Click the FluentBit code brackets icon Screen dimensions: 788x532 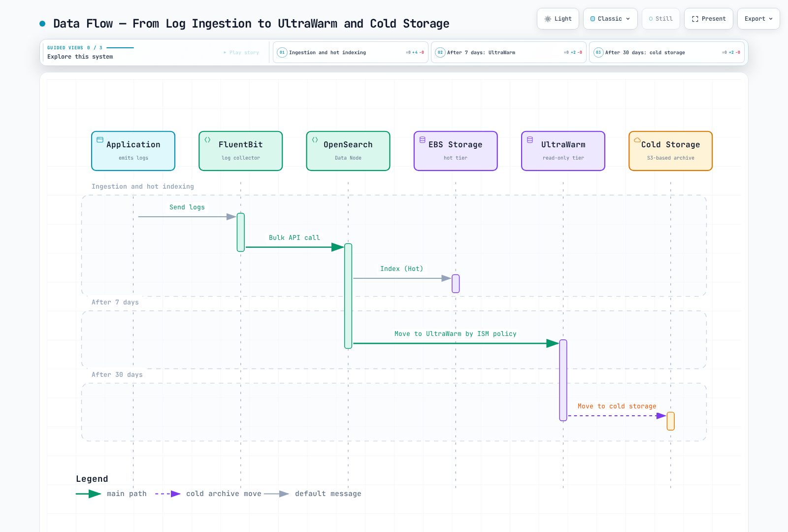pos(207,140)
